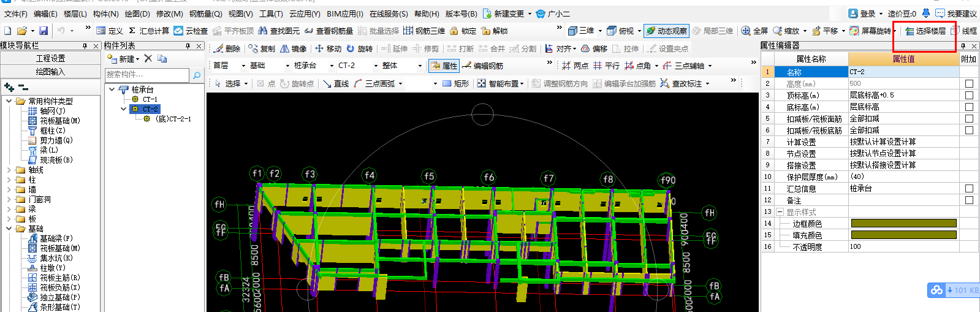Click the 边框颜色 color swatch
This screenshot has height=312, width=980.
pos(903,223)
